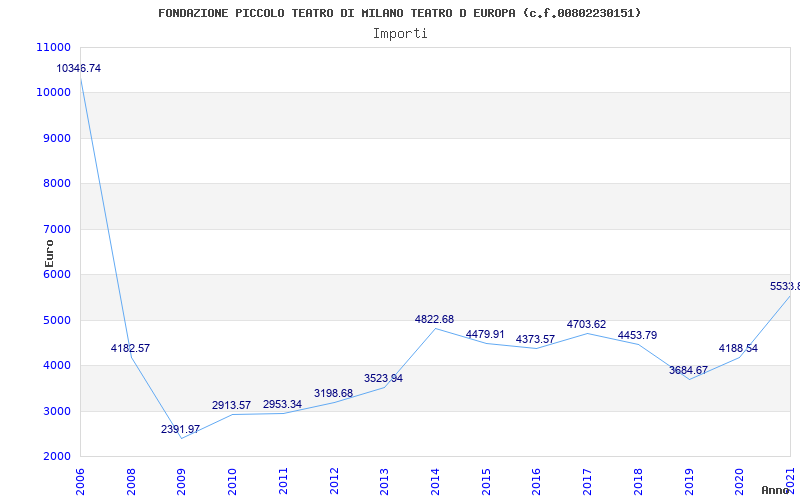The image size is (800, 500).
Task: Click the data label 4182.57
Action: tap(130, 348)
